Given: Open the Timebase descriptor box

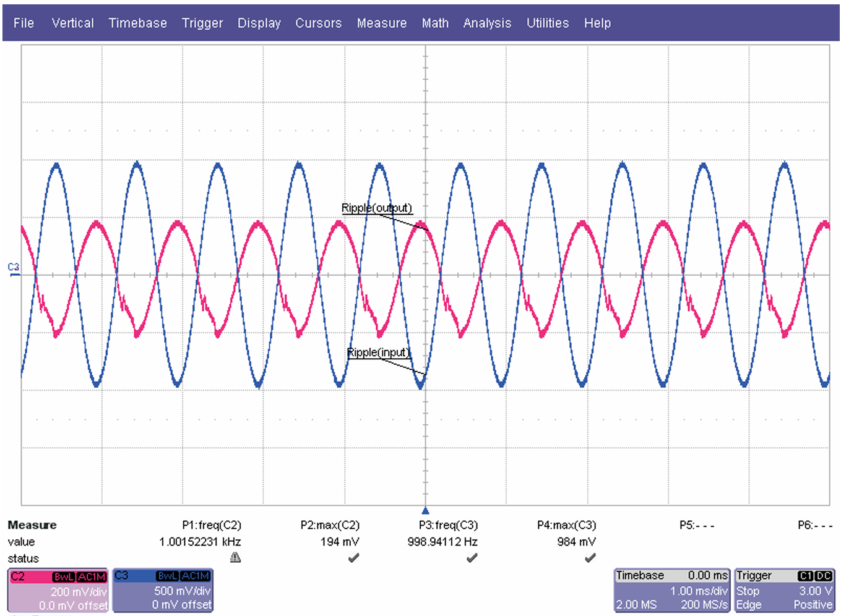Looking at the screenshot, I should tap(672, 591).
